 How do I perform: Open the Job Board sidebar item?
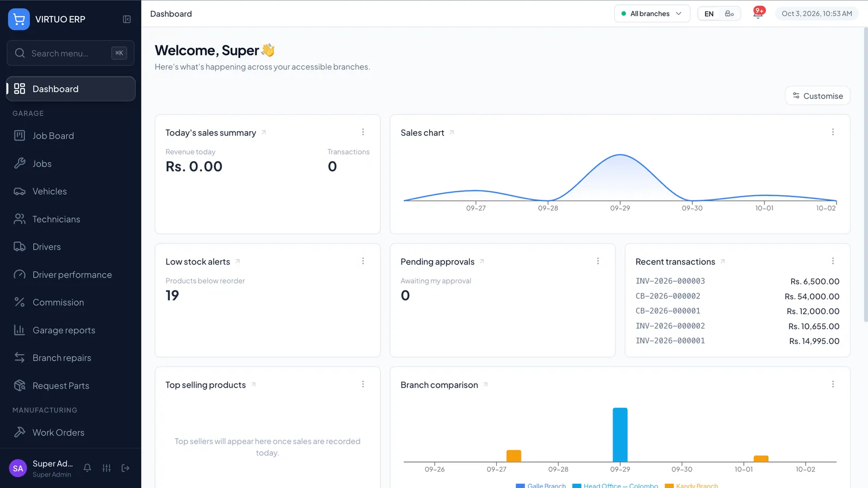click(71, 136)
